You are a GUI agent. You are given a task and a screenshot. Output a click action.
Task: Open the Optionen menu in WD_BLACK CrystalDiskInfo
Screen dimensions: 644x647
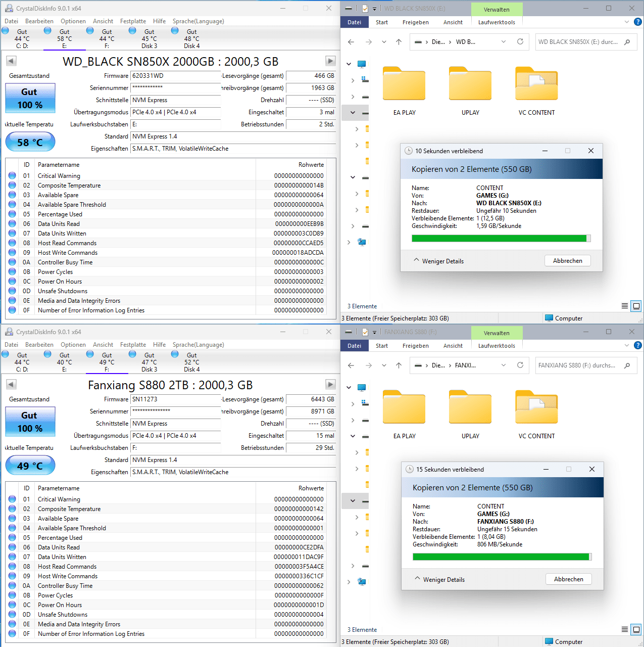(73, 21)
